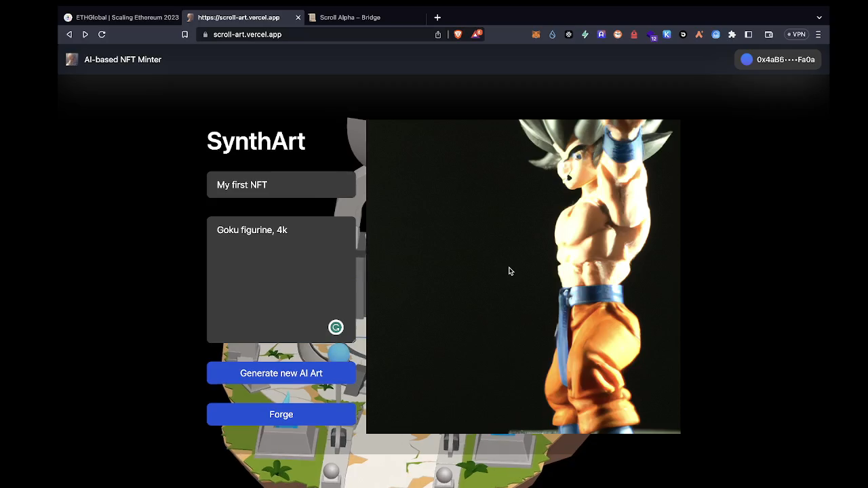The height and width of the screenshot is (488, 868).
Task: Open a new tab with plus button
Action: pos(437,18)
